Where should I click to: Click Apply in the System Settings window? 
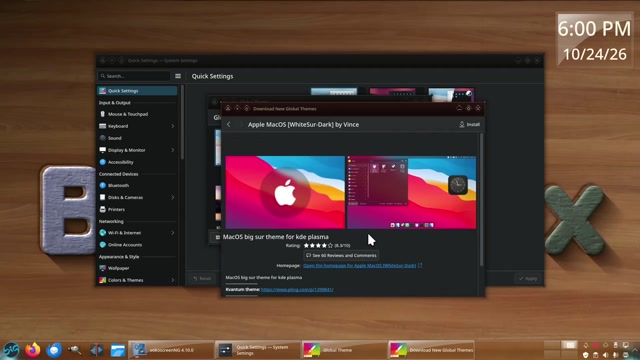(x=528, y=278)
